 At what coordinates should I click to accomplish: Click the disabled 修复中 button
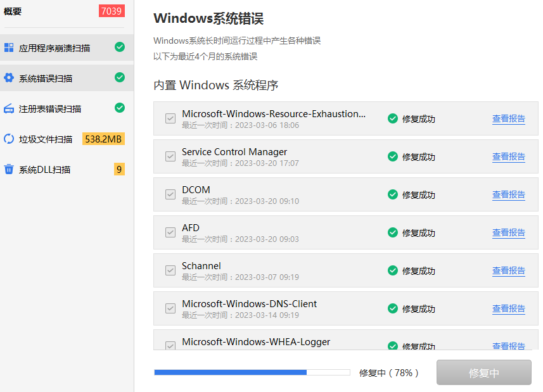click(x=483, y=372)
